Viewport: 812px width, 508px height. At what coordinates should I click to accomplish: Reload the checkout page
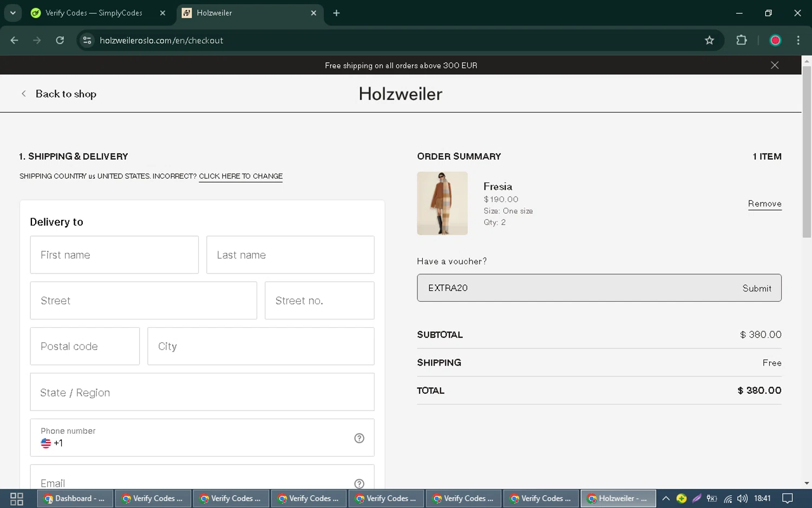60,40
